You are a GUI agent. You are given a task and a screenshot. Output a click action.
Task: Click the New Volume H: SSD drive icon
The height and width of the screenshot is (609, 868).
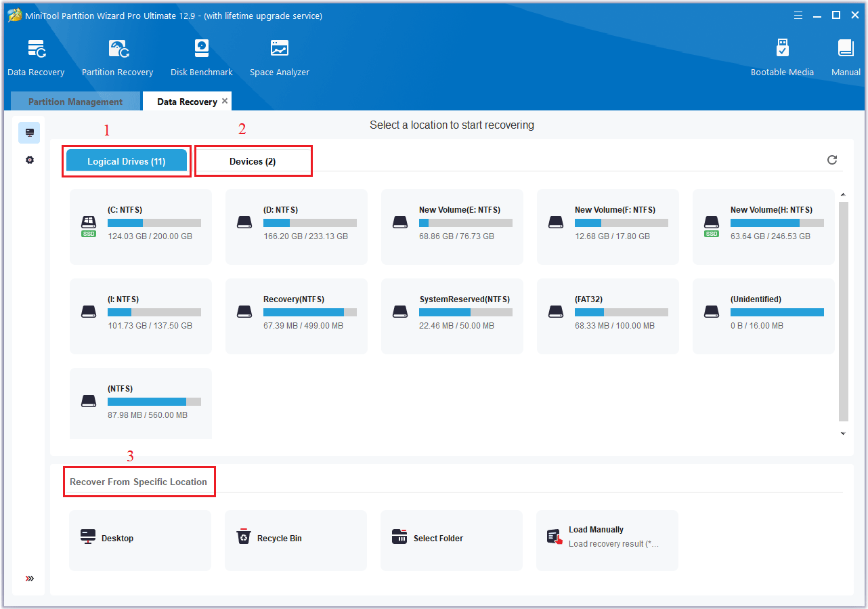712,222
